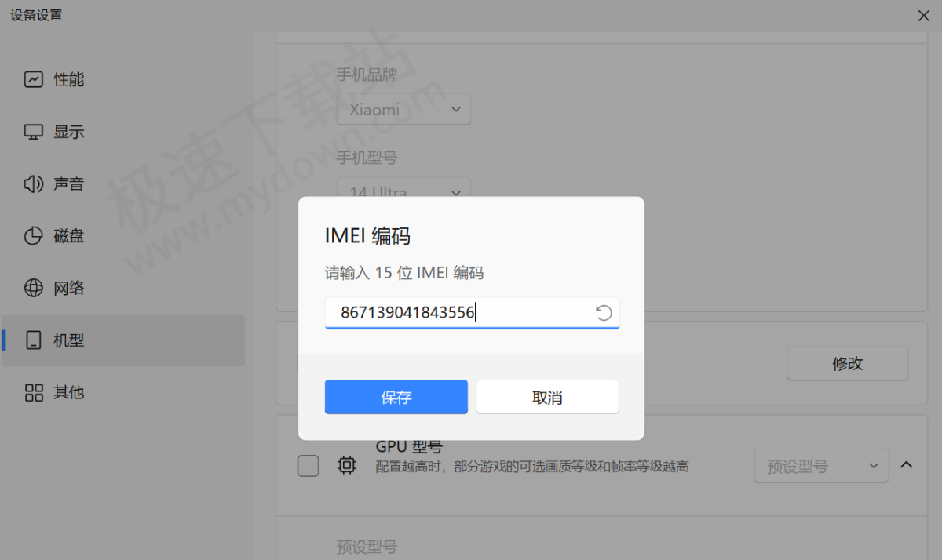This screenshot has width=942, height=560.
Task: Click the 声音 speaker icon
Action: (x=32, y=184)
